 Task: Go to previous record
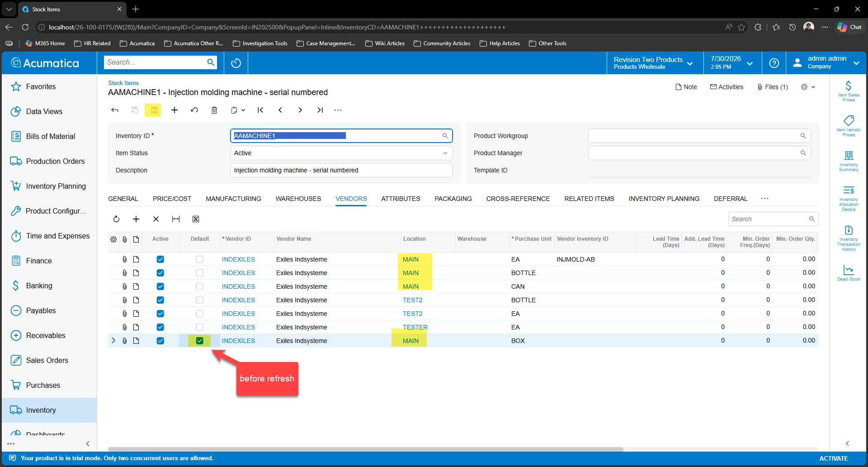pos(280,110)
